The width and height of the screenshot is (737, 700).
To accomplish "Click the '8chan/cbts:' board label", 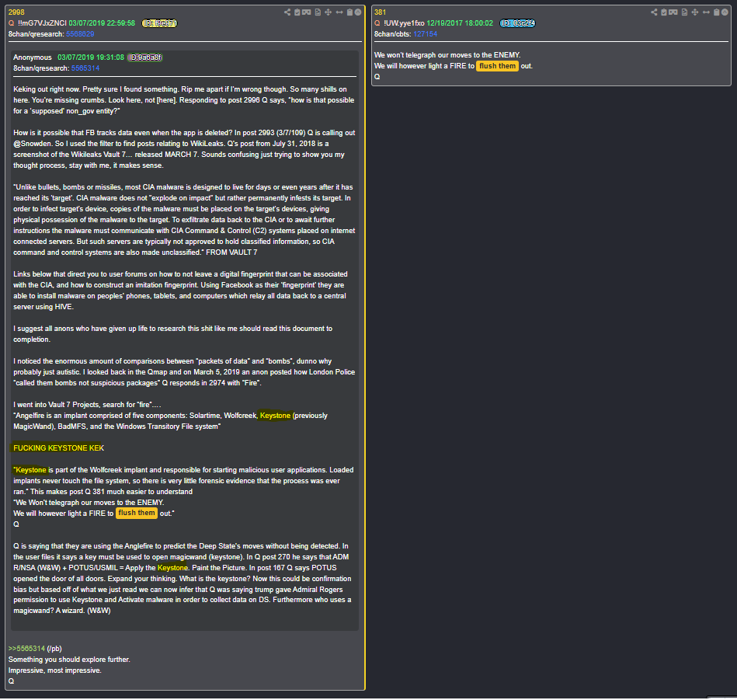I will (392, 34).
